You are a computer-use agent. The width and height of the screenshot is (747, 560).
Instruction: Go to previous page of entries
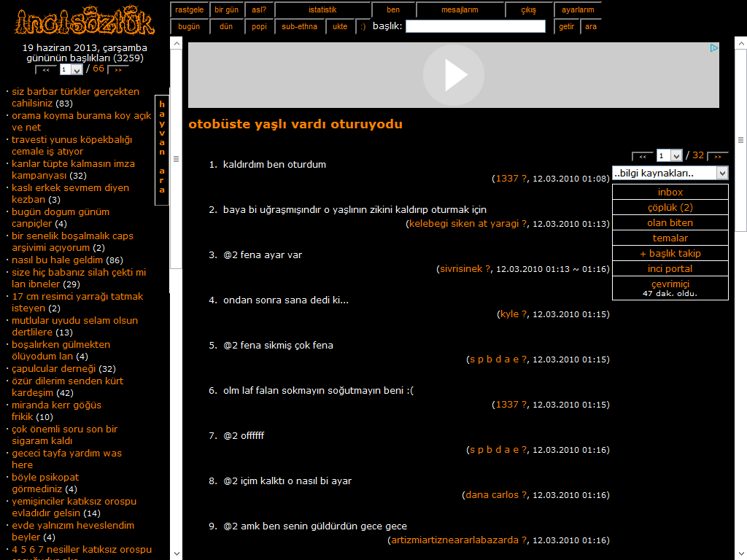pos(642,156)
